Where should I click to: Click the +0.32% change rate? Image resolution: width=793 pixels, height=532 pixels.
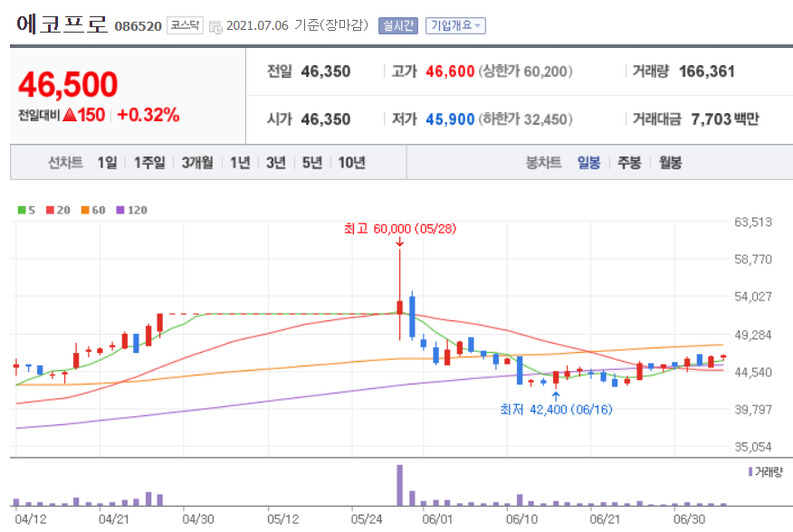(x=148, y=115)
